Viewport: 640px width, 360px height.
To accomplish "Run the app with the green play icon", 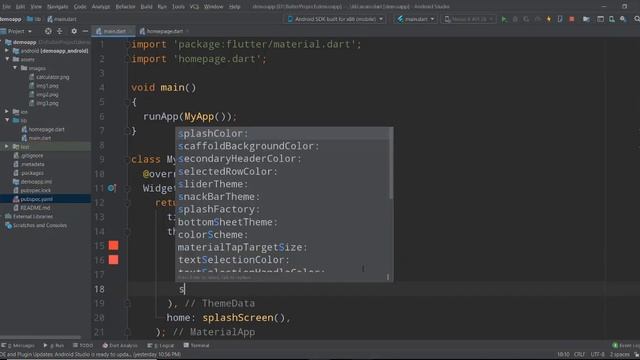I will 504,19.
